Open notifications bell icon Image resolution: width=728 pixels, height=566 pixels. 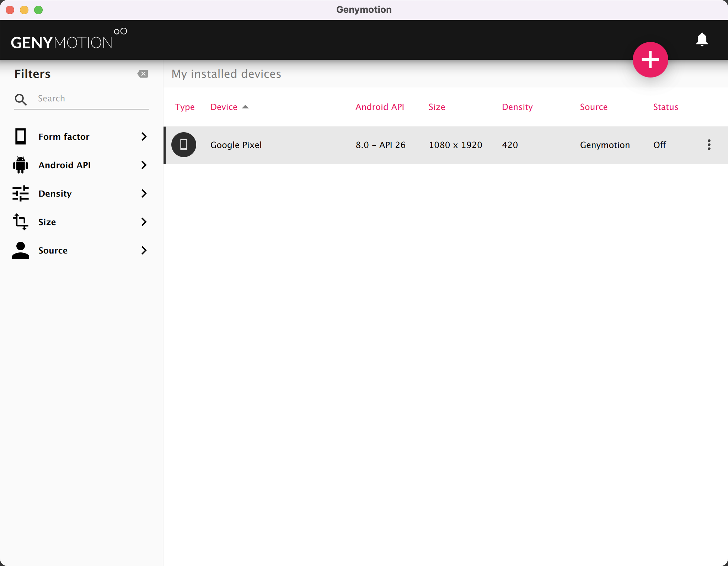pyautogui.click(x=702, y=39)
